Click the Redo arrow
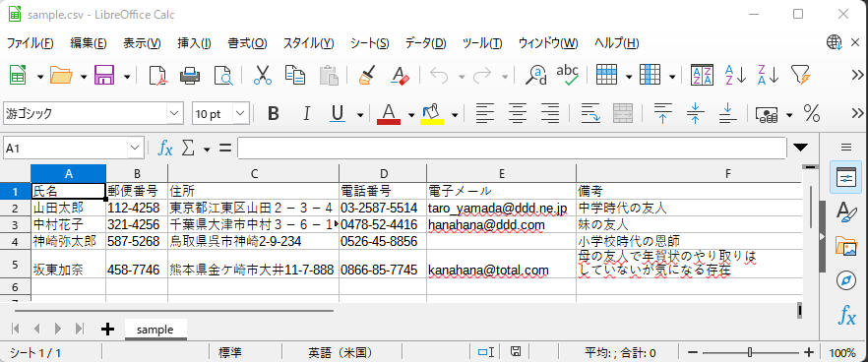This screenshot has width=868, height=362. 482,75
